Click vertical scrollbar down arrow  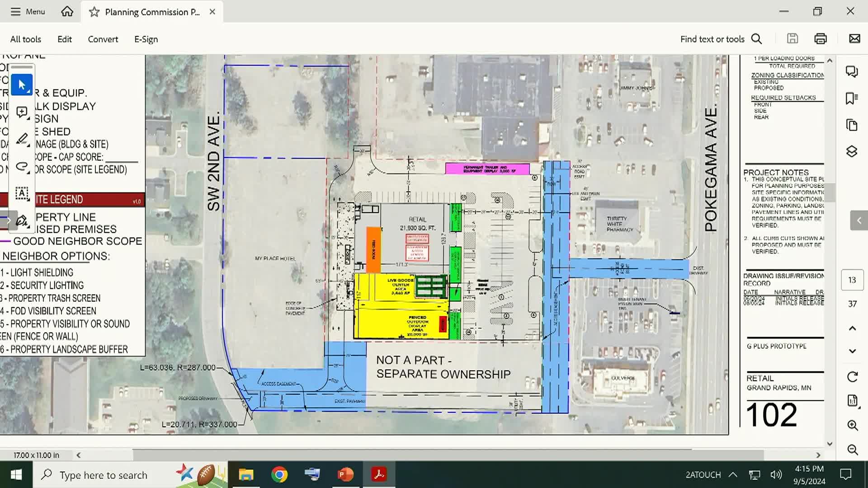pyautogui.click(x=830, y=444)
